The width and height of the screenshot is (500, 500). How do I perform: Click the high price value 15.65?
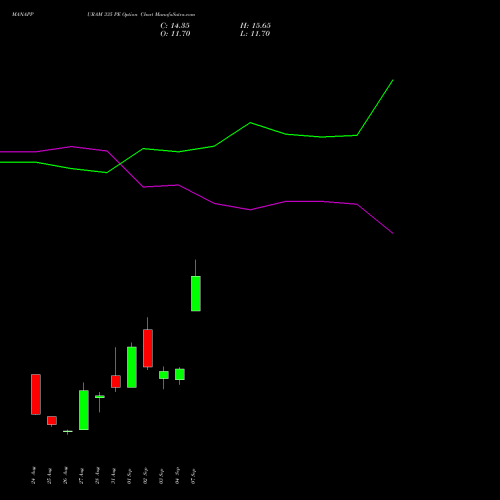coord(261,26)
